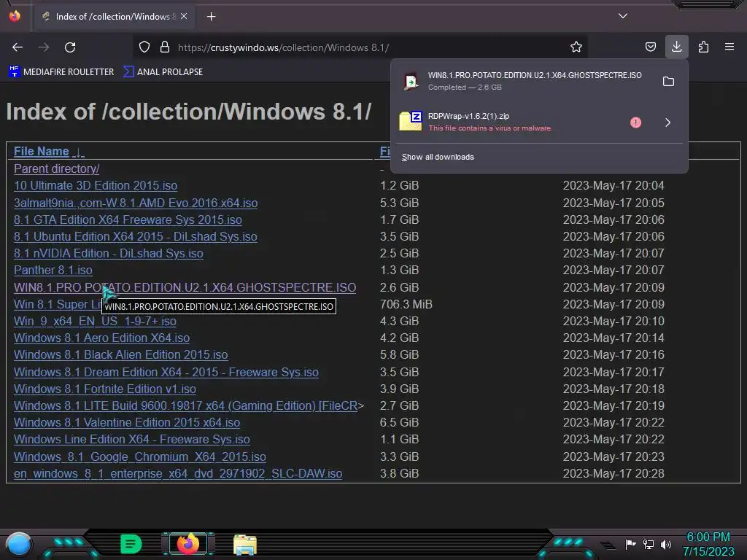
Task: Open 8.1 nVIDIA Edition DiLshad Sys iso
Action: 108,253
